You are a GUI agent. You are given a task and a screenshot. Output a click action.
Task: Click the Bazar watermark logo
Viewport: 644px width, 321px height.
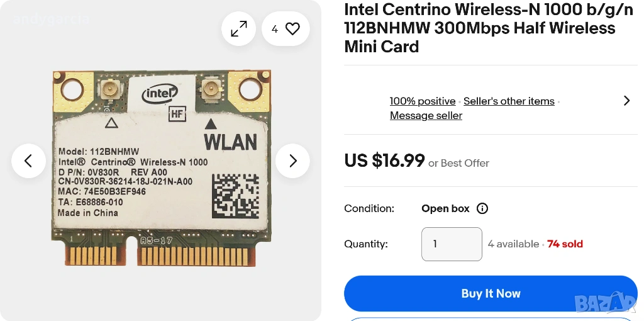click(605, 303)
